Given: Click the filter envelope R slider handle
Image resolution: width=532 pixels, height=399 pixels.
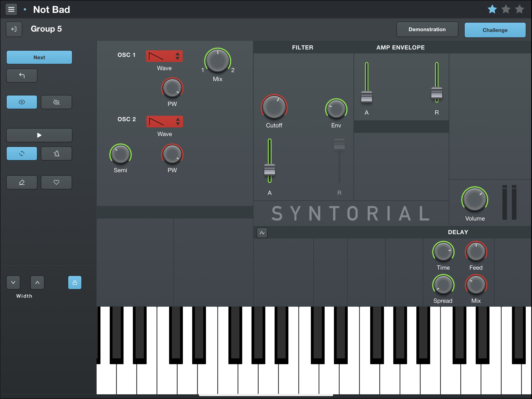Looking at the screenshot, I should pyautogui.click(x=339, y=144).
